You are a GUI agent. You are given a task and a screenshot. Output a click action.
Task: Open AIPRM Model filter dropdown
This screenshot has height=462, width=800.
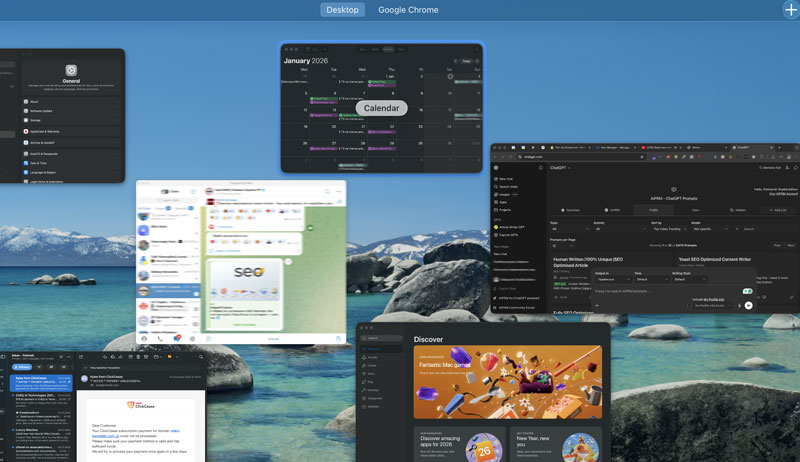tap(710, 229)
